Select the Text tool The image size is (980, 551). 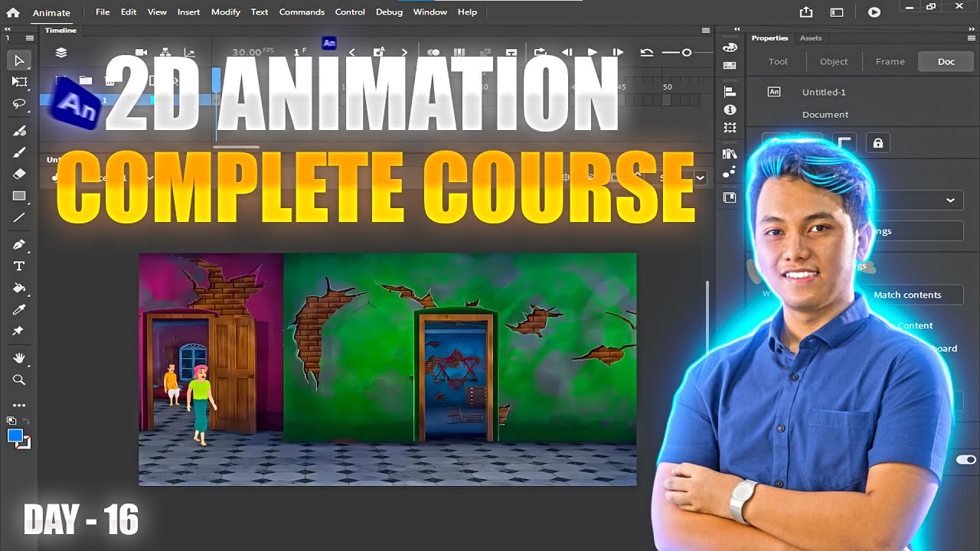(19, 266)
